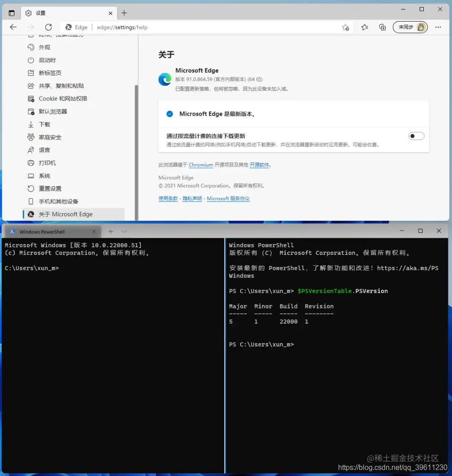Open 系统 settings section
This screenshot has height=476, width=452.
coord(74,176)
